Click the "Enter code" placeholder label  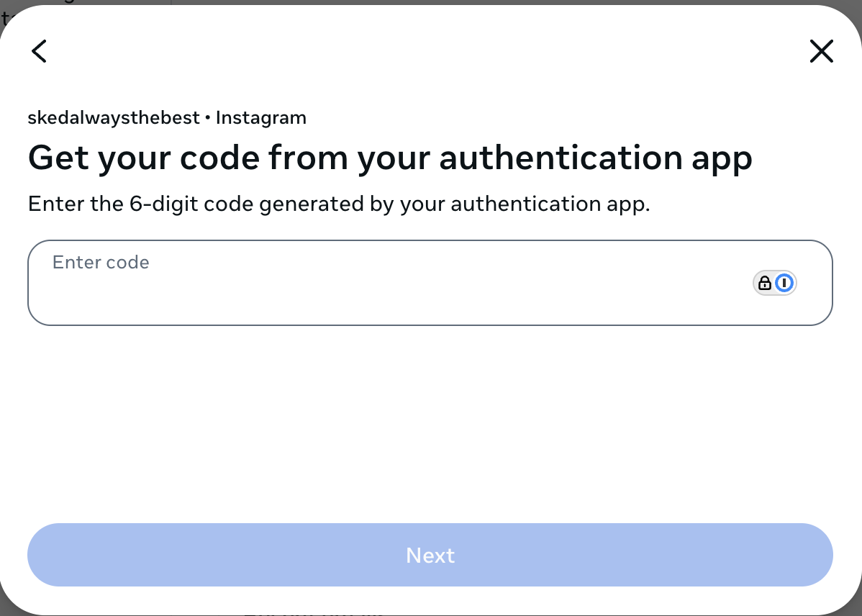click(101, 263)
